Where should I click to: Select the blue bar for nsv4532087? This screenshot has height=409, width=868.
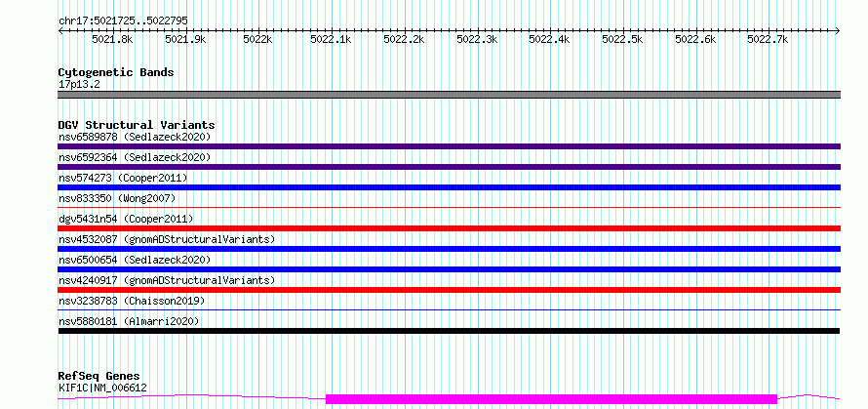tap(449, 249)
